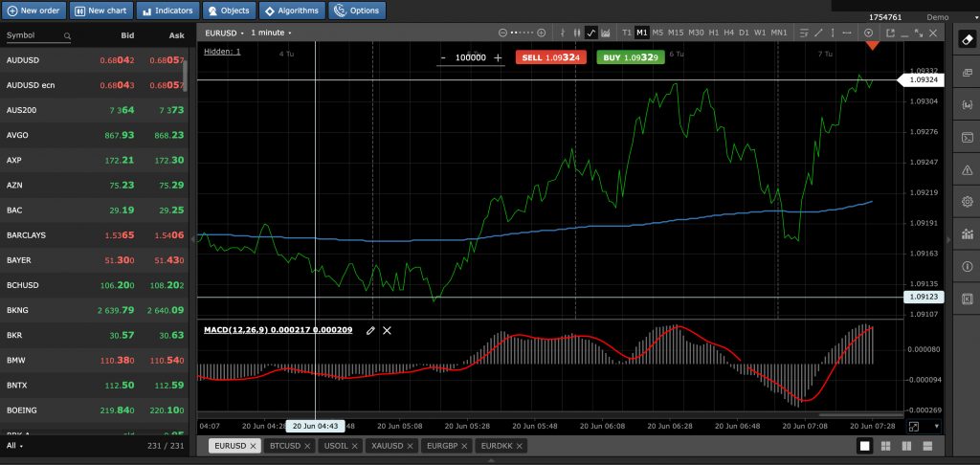The height and width of the screenshot is (465, 980).
Task: Select the eraser tool in right sidebar
Action: (x=967, y=41)
